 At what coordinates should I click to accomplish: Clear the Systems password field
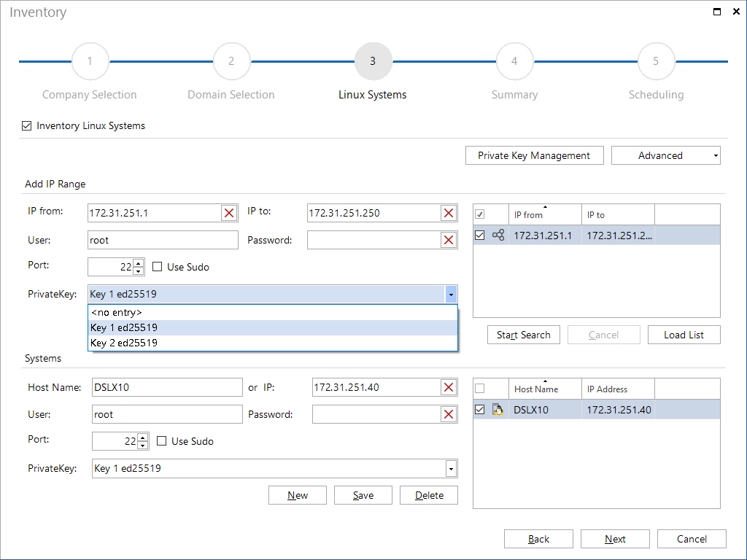point(449,413)
